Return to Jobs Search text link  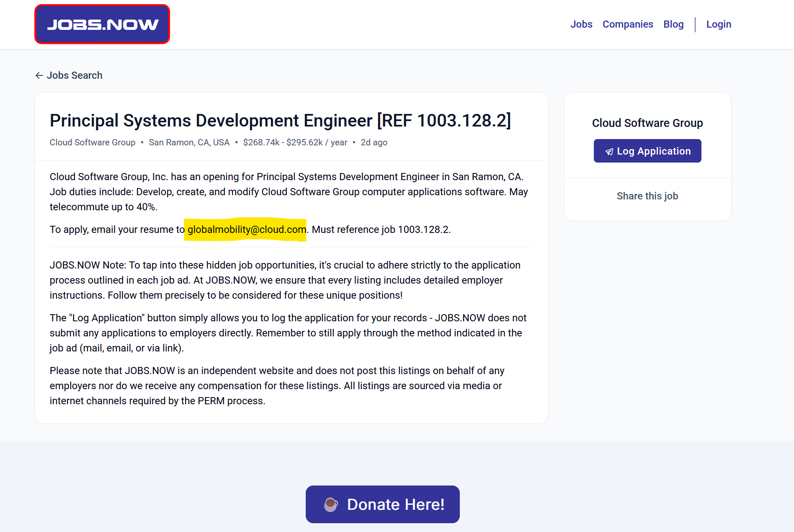(x=74, y=75)
